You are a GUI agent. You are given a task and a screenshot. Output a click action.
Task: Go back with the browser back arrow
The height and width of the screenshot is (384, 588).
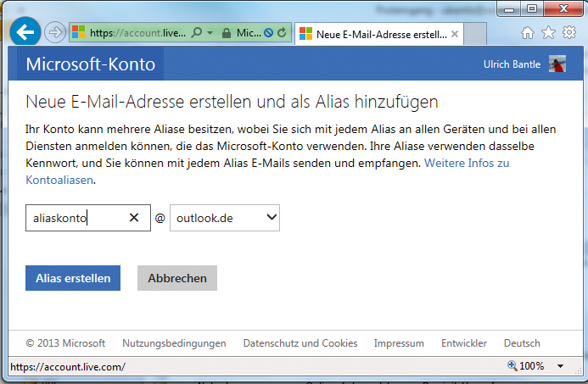point(25,32)
